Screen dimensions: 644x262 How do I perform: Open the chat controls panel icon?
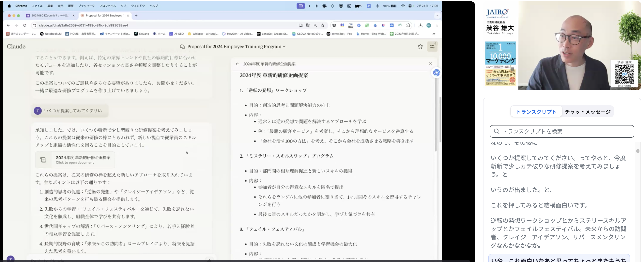click(432, 46)
